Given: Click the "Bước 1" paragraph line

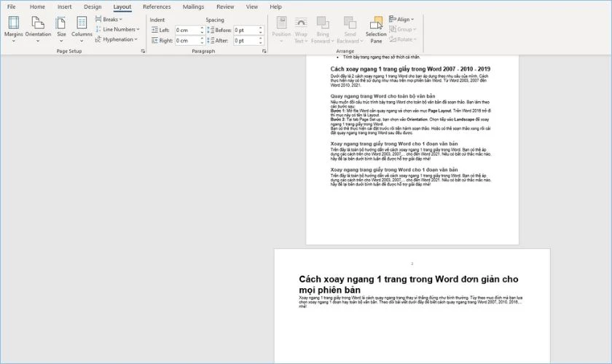Looking at the screenshot, I should pos(411,111).
